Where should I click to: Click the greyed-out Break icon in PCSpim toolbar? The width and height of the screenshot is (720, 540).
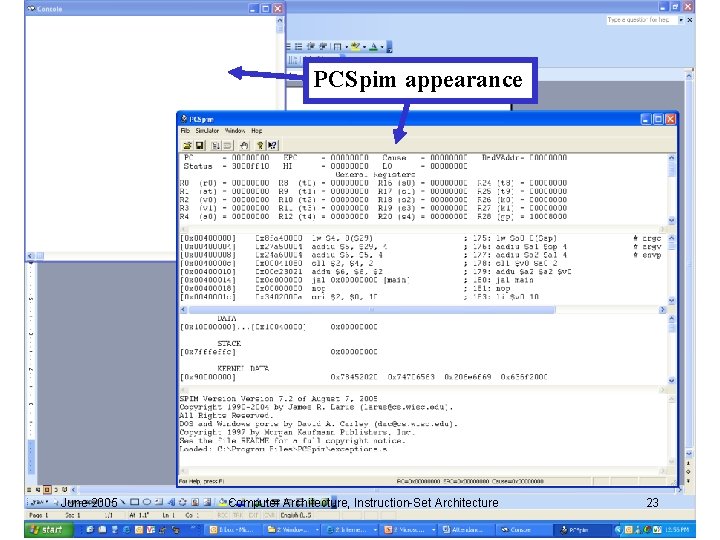tap(227, 146)
